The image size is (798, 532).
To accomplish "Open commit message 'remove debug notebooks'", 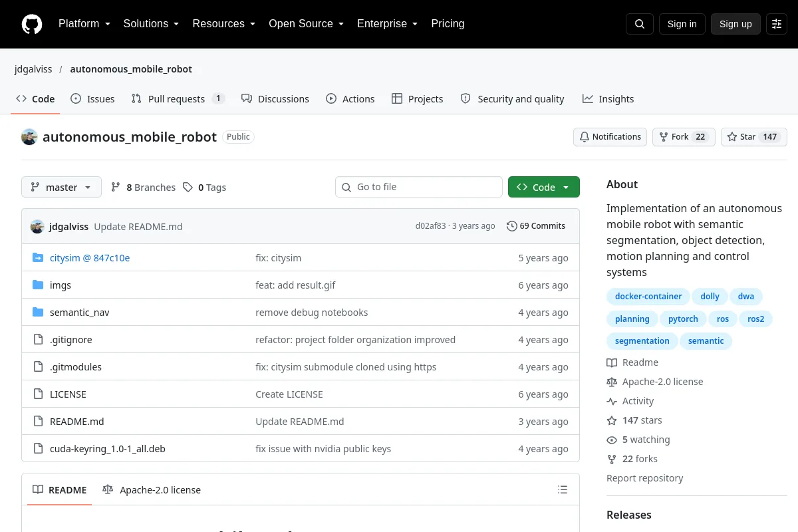I will click(312, 313).
